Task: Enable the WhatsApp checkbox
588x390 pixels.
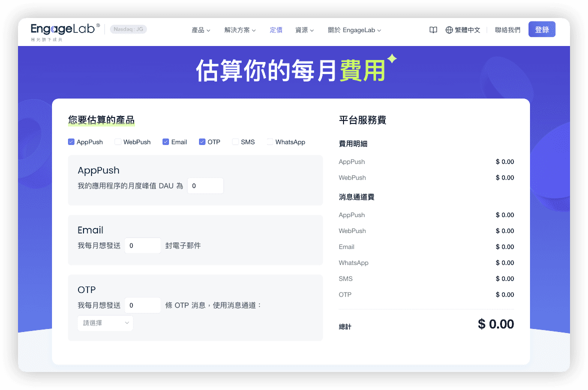Action: [x=270, y=142]
